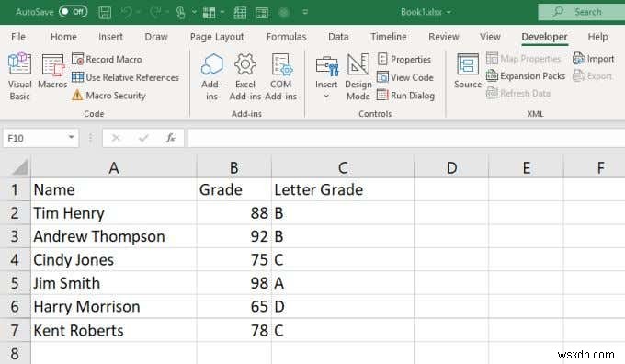Select cell with Tim Henry
This screenshot has width=625, height=364.
pyautogui.click(x=114, y=213)
